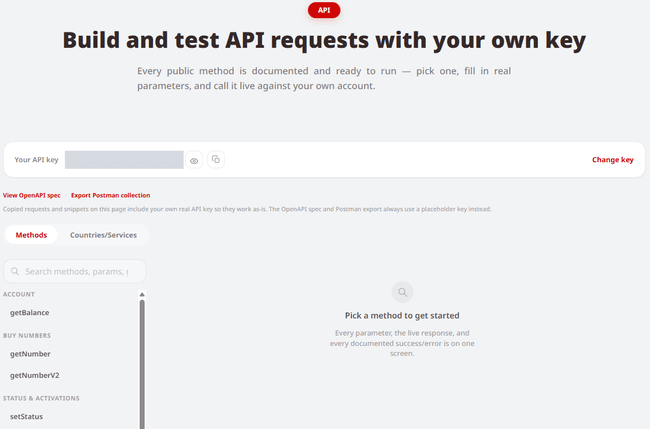Select the getNumber method

30,354
